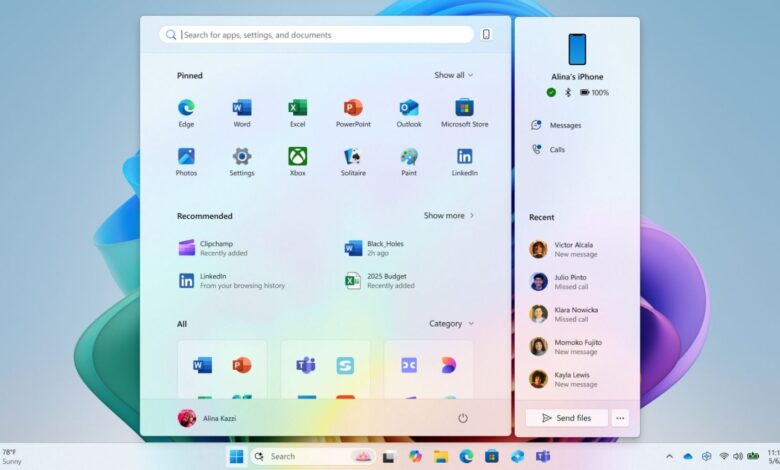This screenshot has width=780, height=470.
Task: Open Task View on the taskbar
Action: coord(389,456)
